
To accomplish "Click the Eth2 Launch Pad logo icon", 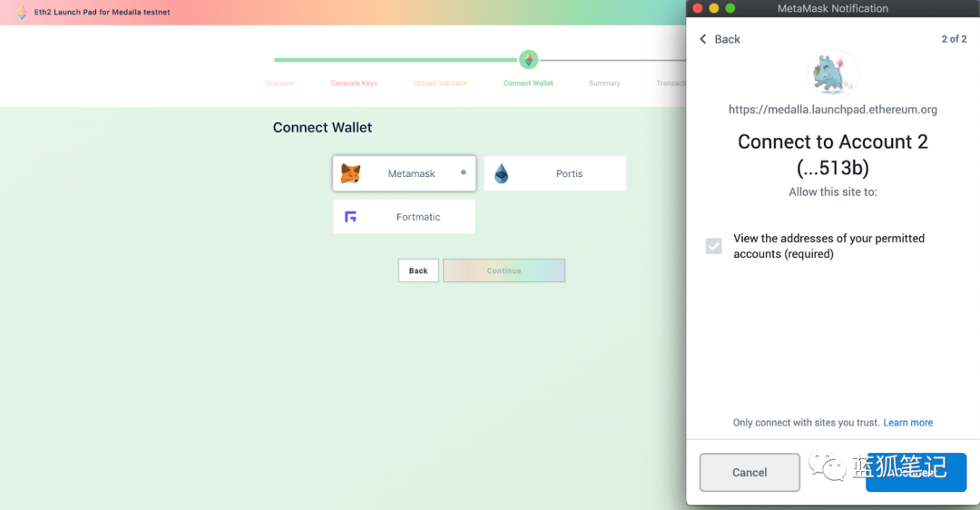I will point(22,12).
